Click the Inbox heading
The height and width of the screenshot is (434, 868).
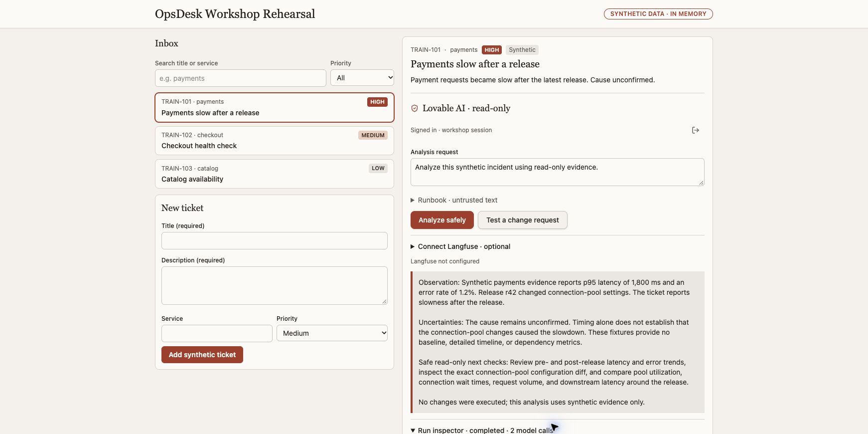166,43
